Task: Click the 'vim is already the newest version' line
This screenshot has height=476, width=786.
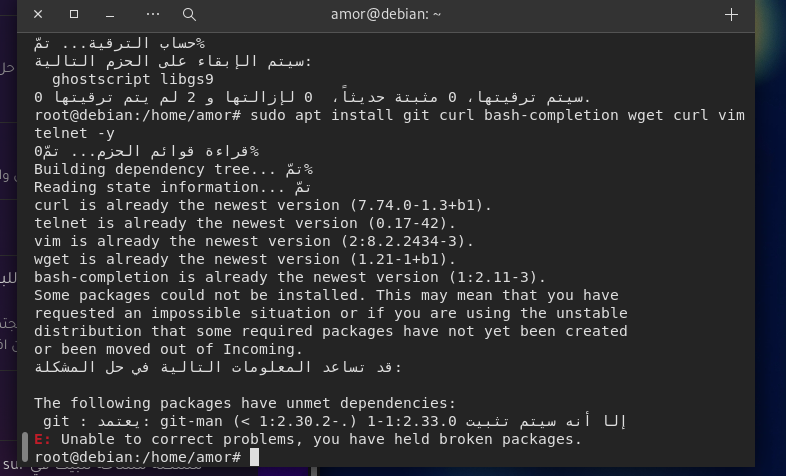Action: click(x=254, y=241)
